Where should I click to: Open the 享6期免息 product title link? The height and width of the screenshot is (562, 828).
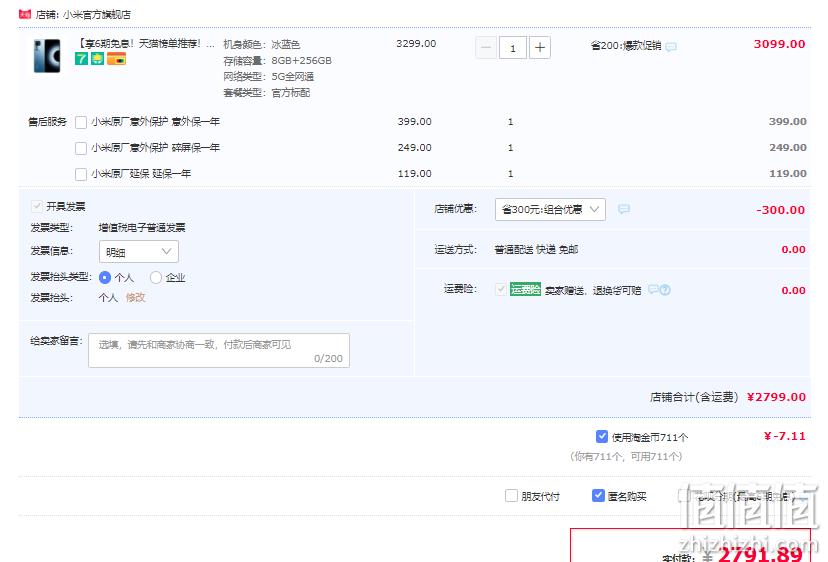pos(146,44)
